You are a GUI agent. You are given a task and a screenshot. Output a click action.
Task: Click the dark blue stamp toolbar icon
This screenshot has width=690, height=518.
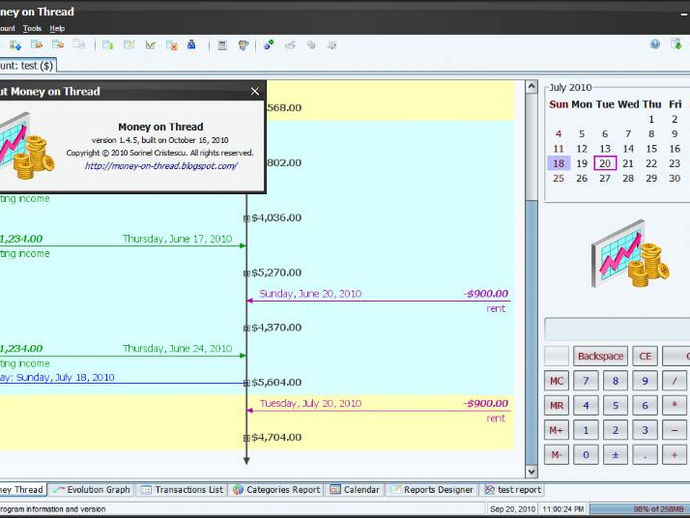(191, 45)
